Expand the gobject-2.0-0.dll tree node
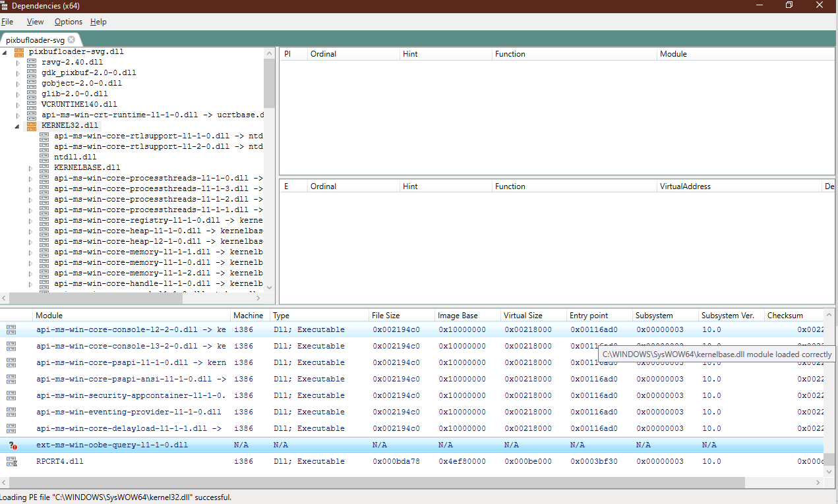The width and height of the screenshot is (838, 504). click(x=18, y=84)
